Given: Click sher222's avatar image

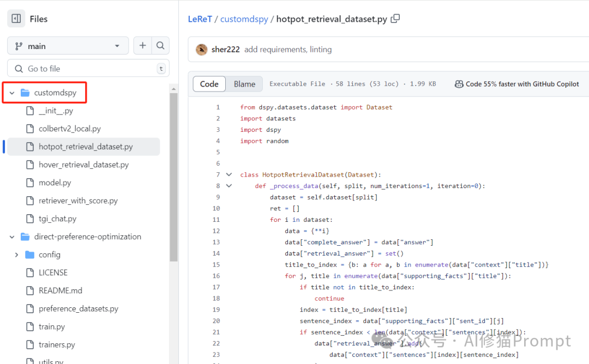Looking at the screenshot, I should point(201,49).
